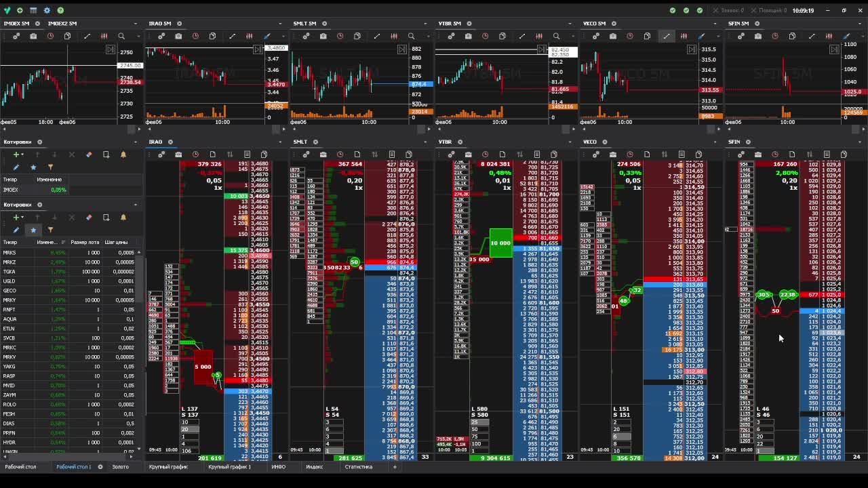Open the clock icon in IRAO order book toolbar
868x488 pixels.
[195, 155]
